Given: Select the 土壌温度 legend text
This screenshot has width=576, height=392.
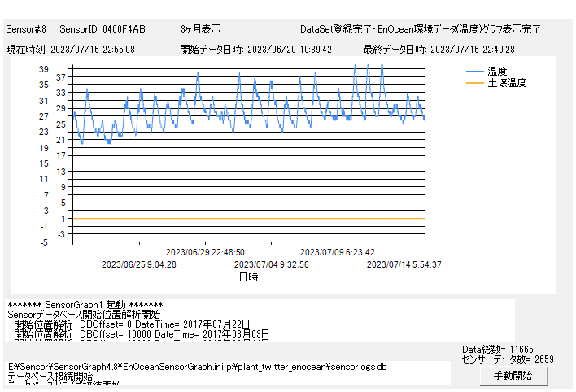Looking at the screenshot, I should [507, 83].
